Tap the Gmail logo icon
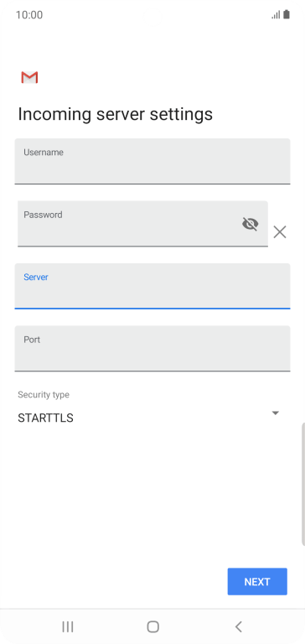Screen dimensions: 305x644 click(x=29, y=77)
